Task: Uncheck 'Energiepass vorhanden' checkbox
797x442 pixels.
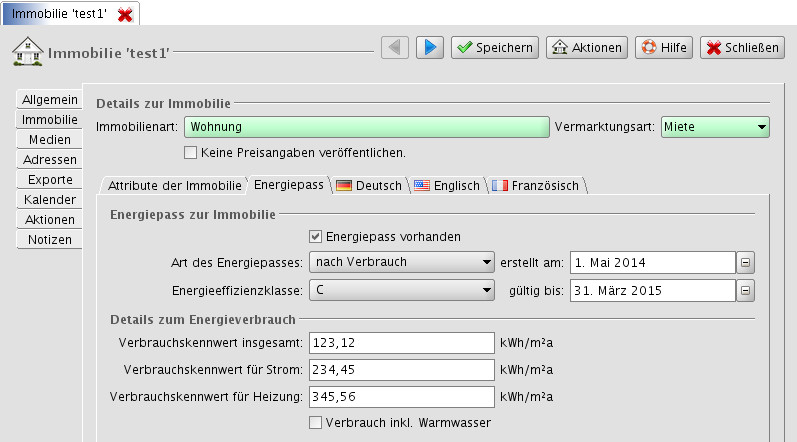Action: (317, 237)
